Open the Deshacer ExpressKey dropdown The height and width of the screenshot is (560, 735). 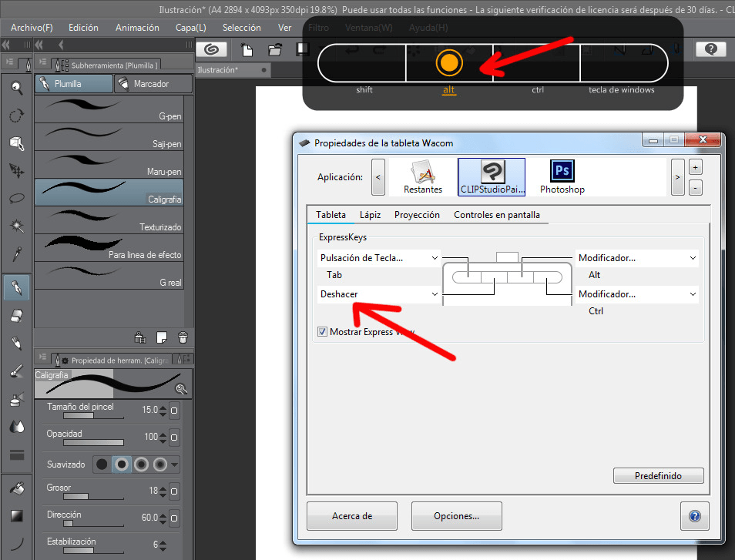[378, 294]
